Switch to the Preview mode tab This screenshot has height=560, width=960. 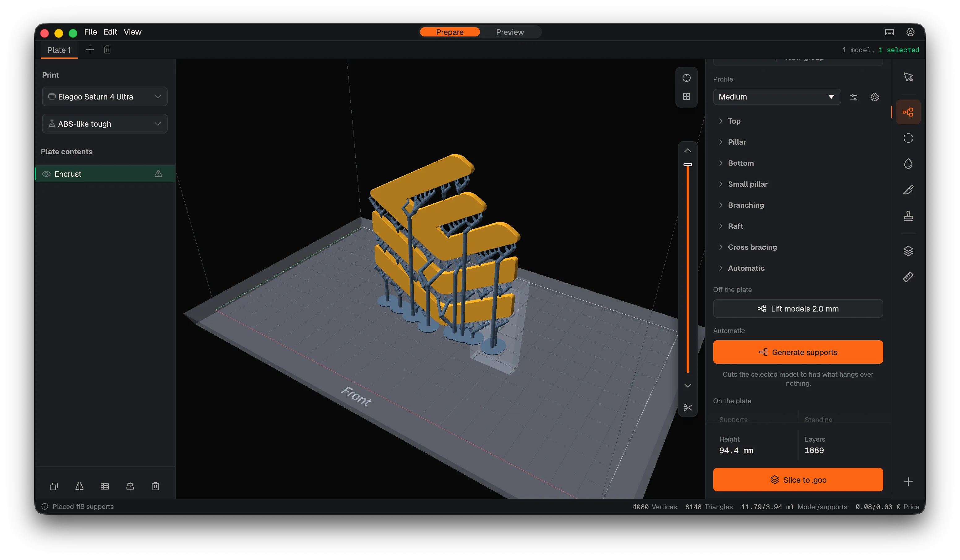coord(510,32)
